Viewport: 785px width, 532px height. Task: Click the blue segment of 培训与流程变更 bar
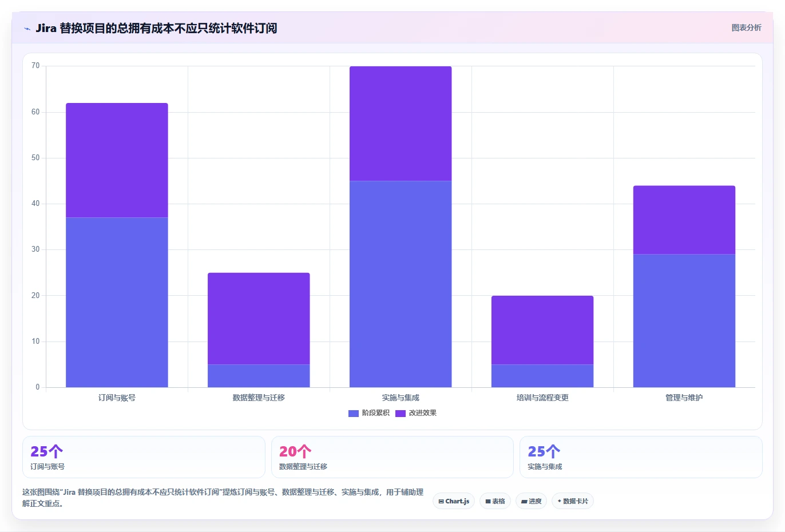pyautogui.click(x=542, y=376)
